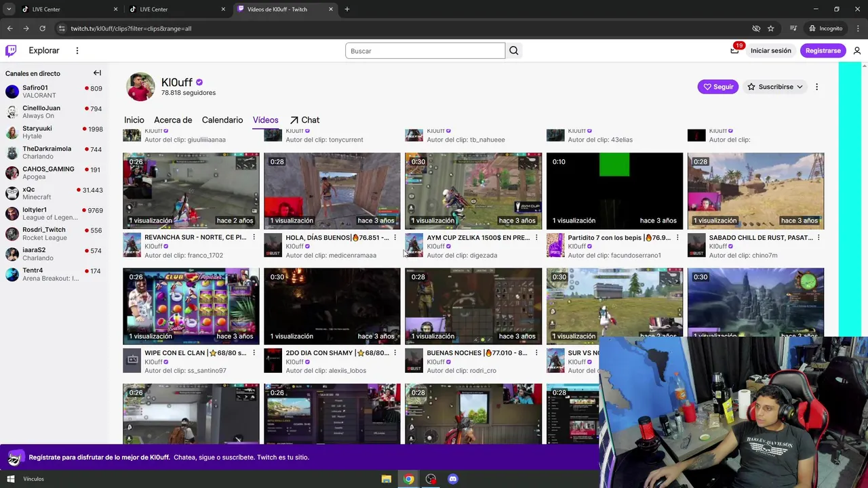Click the Chrome taskbar icon

click(x=409, y=479)
